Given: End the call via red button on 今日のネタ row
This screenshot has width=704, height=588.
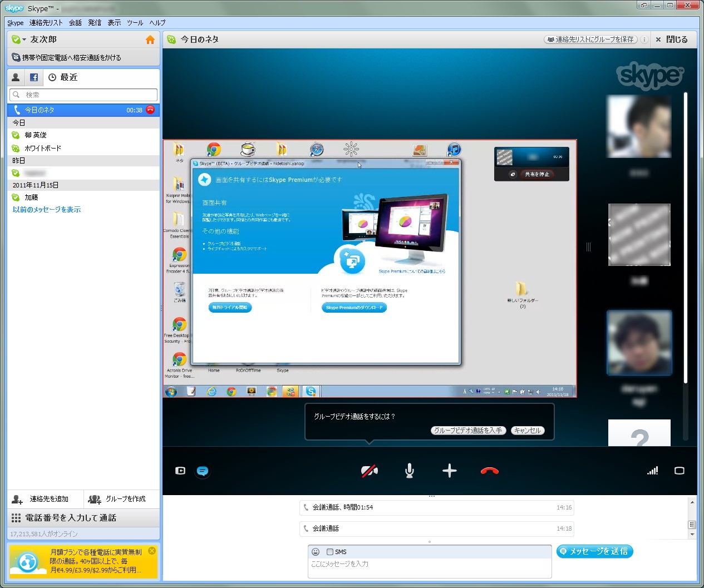Looking at the screenshot, I should click(150, 110).
